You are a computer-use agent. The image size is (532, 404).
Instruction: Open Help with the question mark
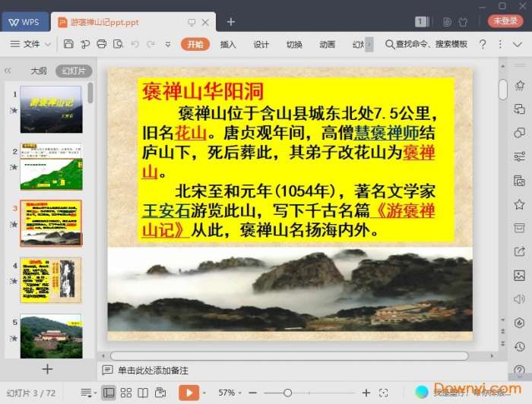tap(483, 44)
